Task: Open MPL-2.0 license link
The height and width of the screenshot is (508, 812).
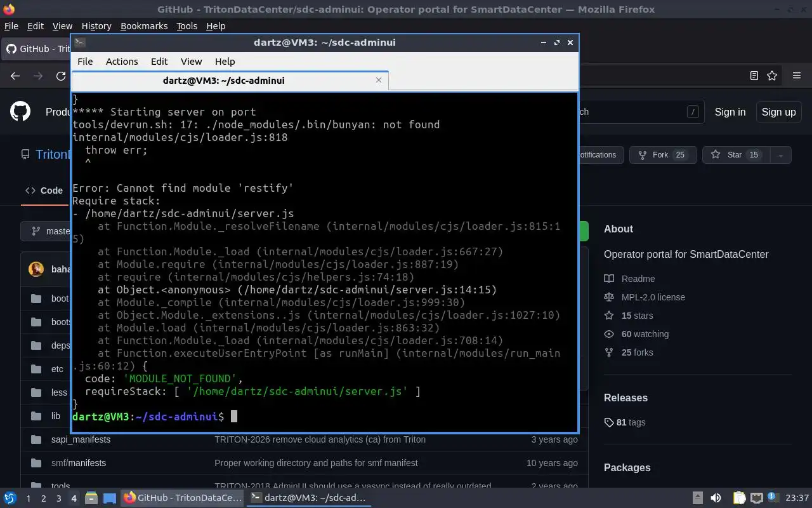Action: 653,297
